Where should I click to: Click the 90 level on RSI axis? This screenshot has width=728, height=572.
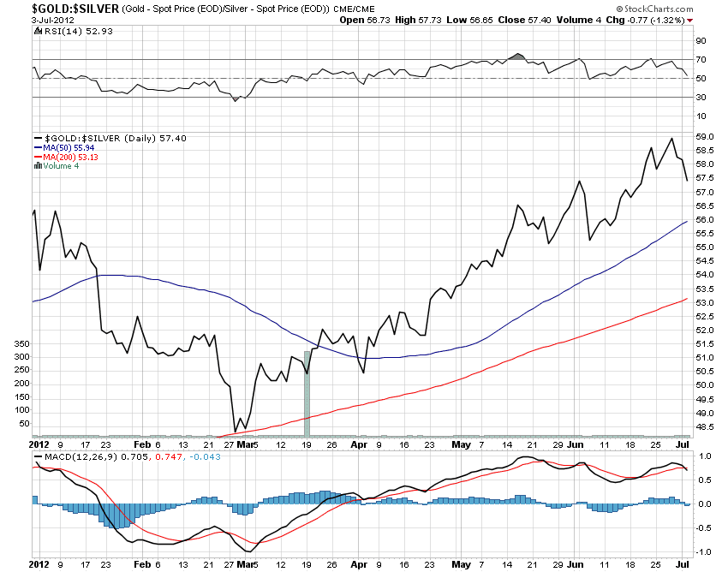(x=701, y=41)
